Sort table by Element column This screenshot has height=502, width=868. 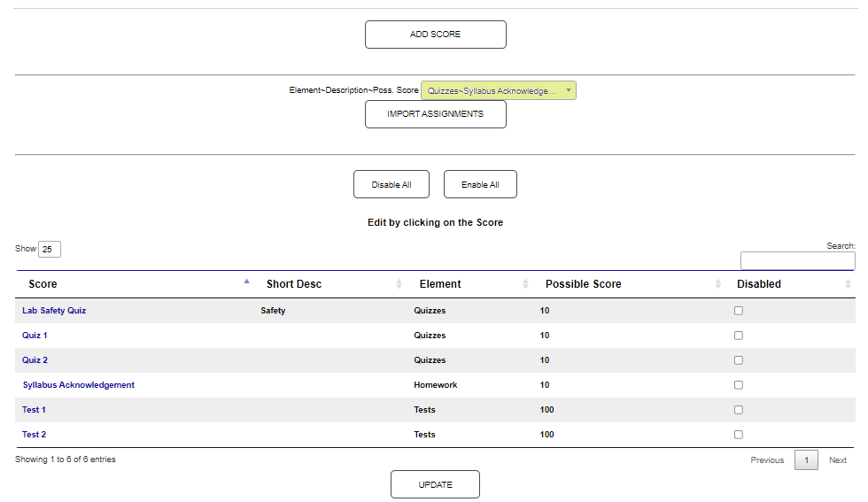coord(470,284)
